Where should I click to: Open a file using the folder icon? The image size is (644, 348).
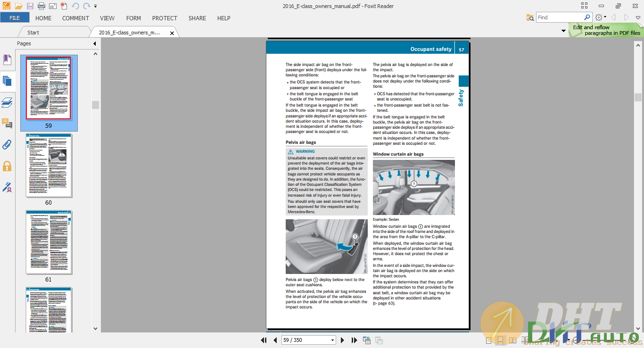point(18,6)
